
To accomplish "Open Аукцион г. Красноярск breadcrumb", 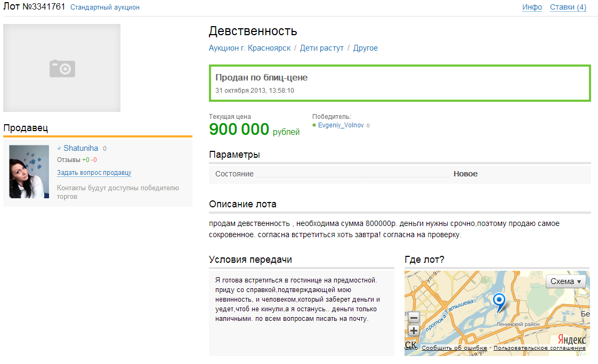I will pos(249,48).
